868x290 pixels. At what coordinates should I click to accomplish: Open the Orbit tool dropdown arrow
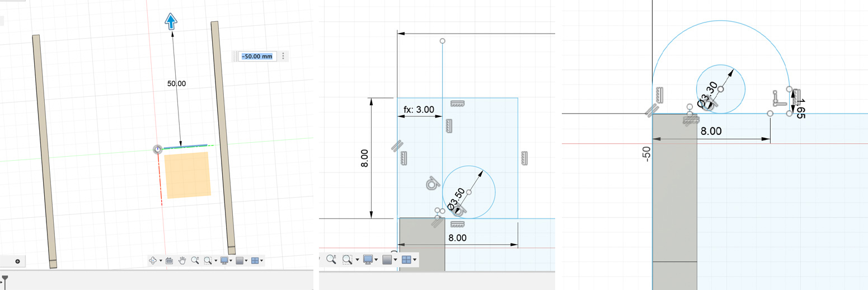161,261
